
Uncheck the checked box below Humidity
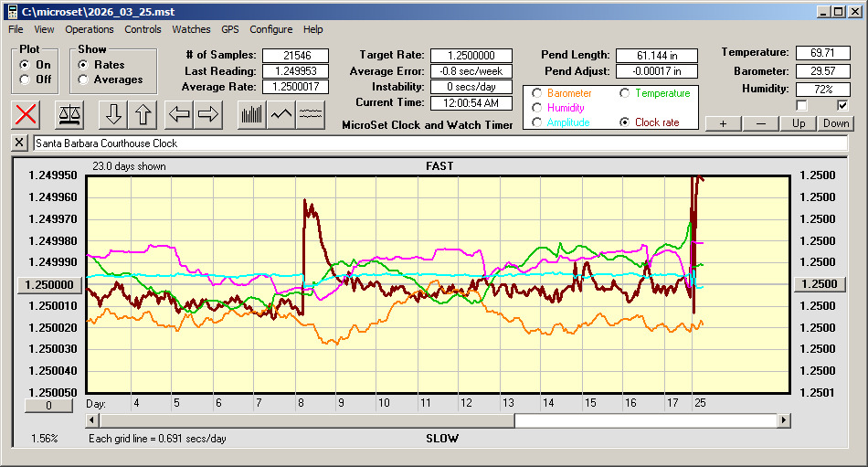(842, 105)
